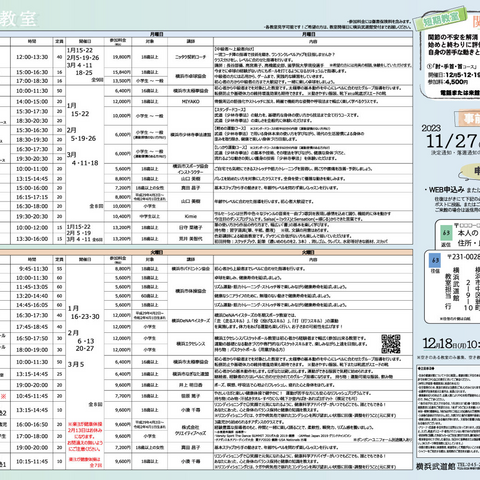The height and width of the screenshot is (480, 480).
Task: Select the 17:00-18:30 time cell
Action: [32, 81]
